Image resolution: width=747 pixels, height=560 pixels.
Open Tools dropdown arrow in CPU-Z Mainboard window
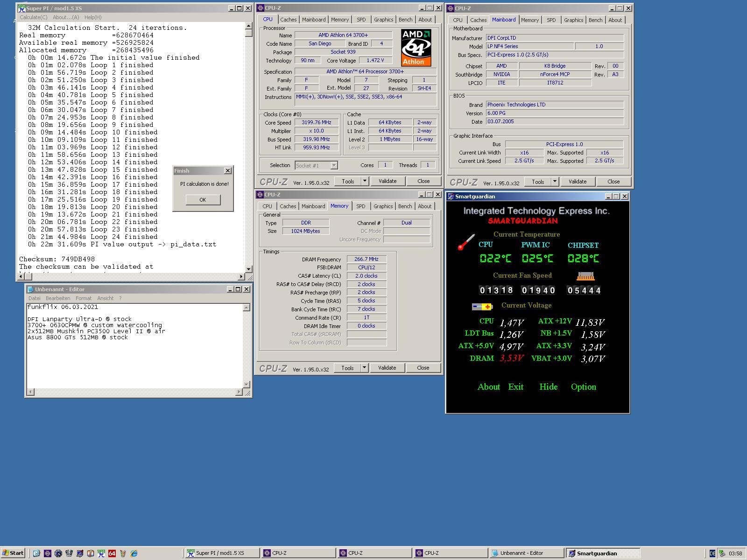pos(555,182)
